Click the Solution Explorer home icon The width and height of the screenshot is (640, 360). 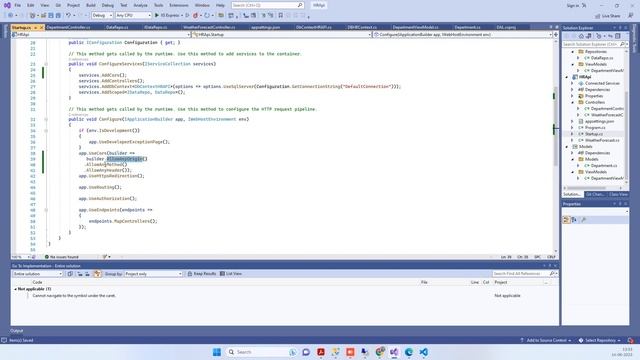coord(581,36)
